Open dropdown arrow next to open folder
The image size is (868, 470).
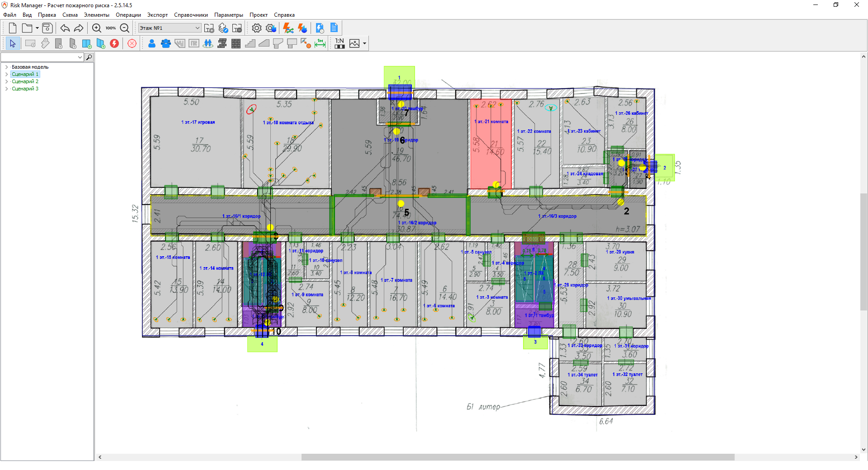[x=37, y=28]
